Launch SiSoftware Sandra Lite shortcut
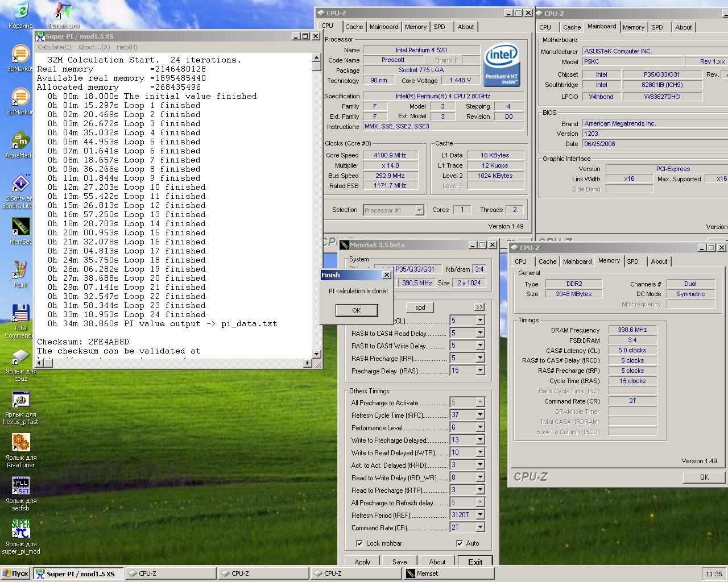The width and height of the screenshot is (728, 582). 20,184
